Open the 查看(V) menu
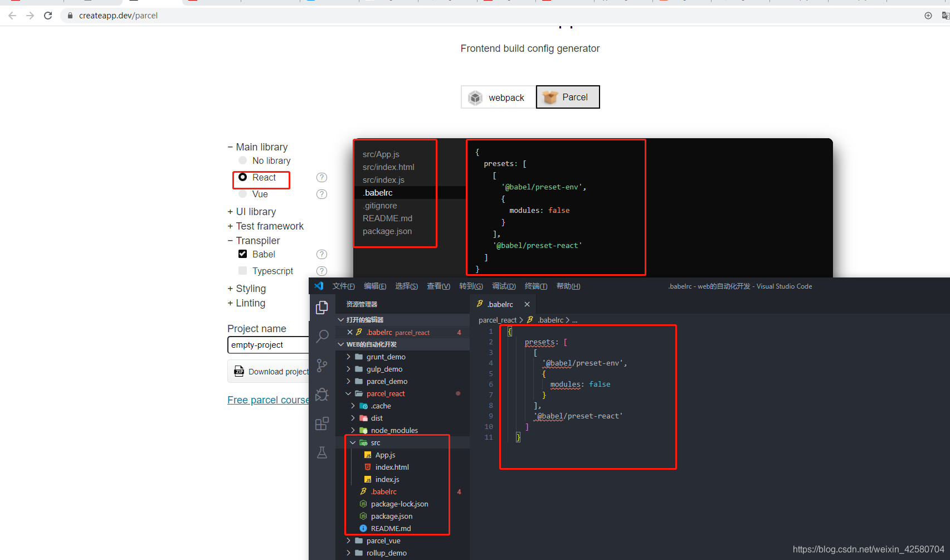Screen dimensions: 950x560 [439, 286]
